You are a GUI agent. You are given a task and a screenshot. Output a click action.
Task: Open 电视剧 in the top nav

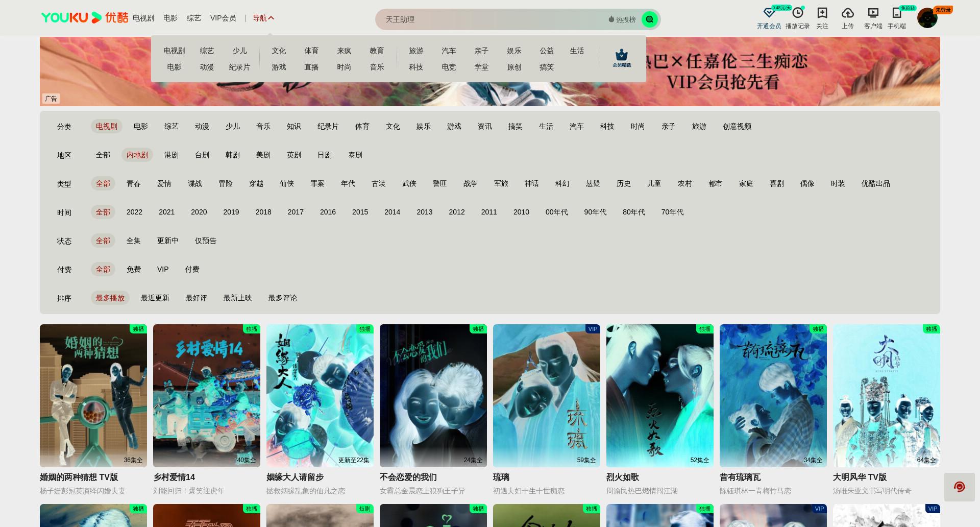[x=143, y=18]
